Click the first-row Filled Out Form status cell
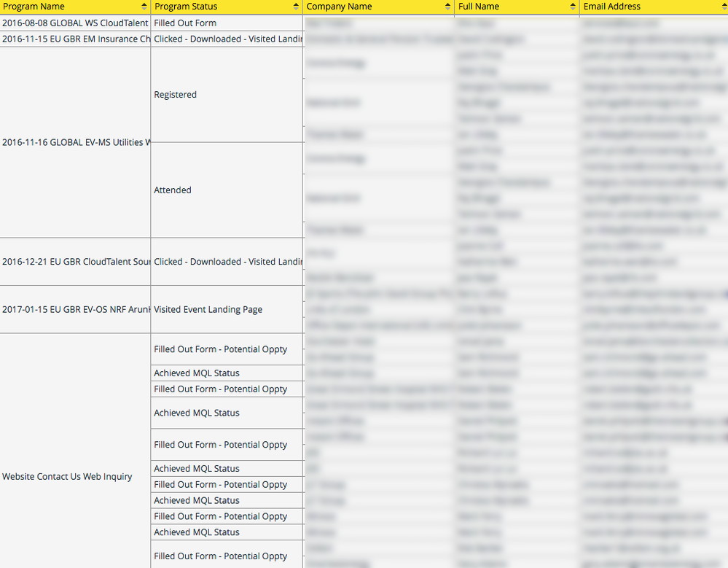The height and width of the screenshot is (568, 728). (185, 23)
